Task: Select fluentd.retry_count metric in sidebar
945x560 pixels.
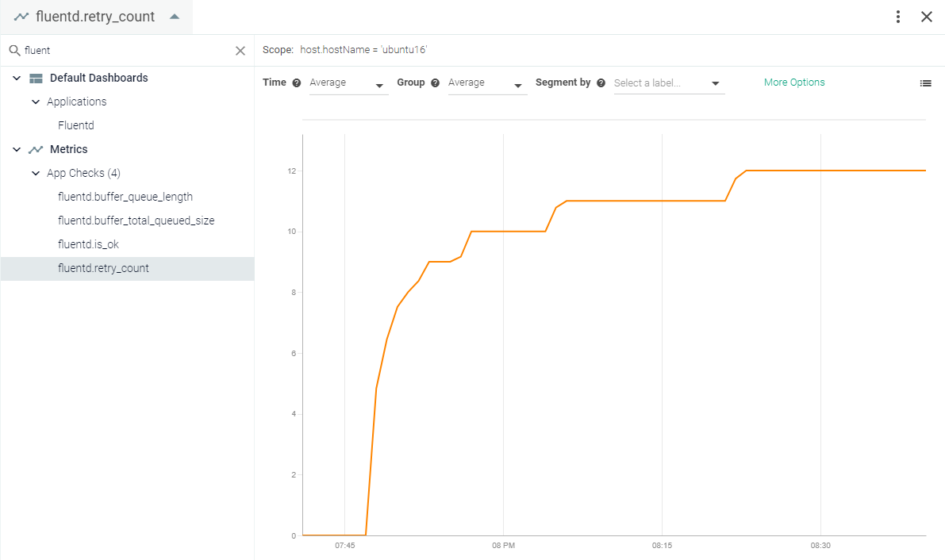Action: pyautogui.click(x=127, y=268)
